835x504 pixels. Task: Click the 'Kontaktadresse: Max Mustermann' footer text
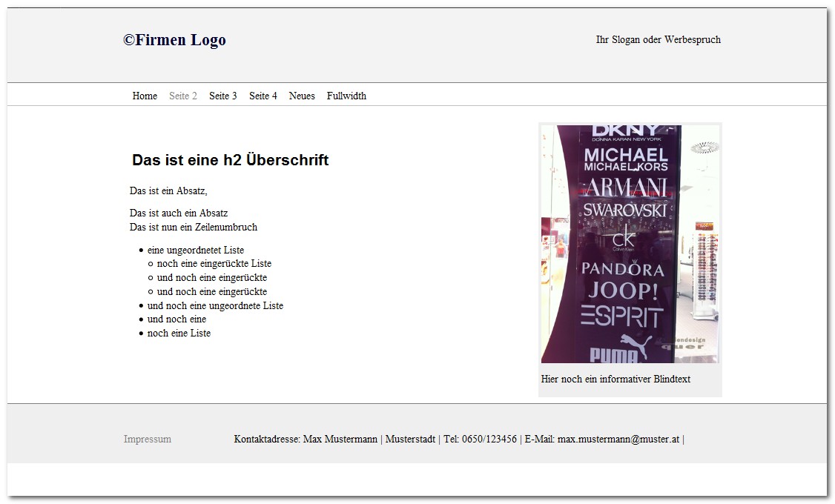pyautogui.click(x=306, y=439)
